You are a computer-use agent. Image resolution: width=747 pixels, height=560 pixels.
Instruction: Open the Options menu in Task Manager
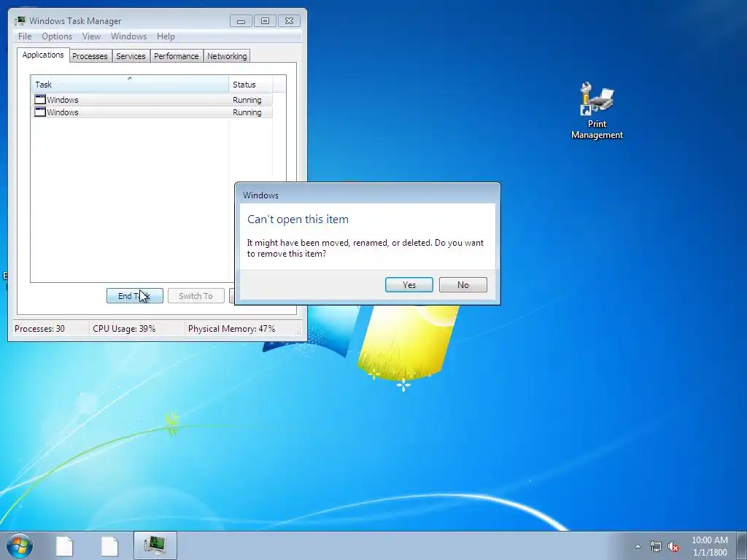(x=57, y=36)
